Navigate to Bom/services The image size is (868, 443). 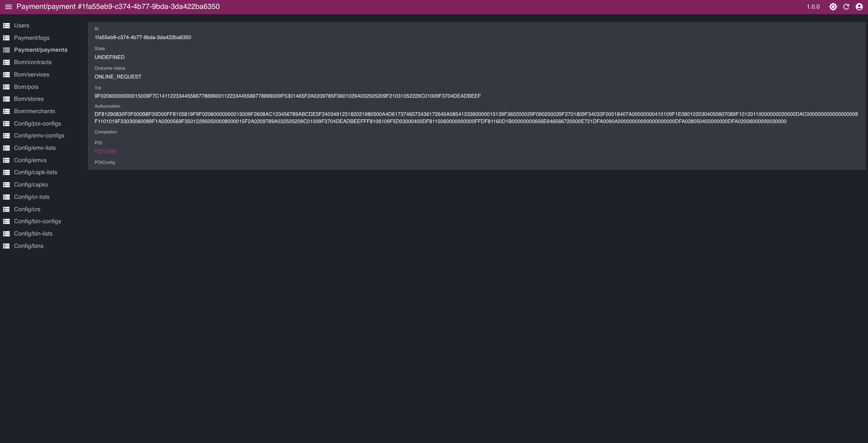[32, 74]
